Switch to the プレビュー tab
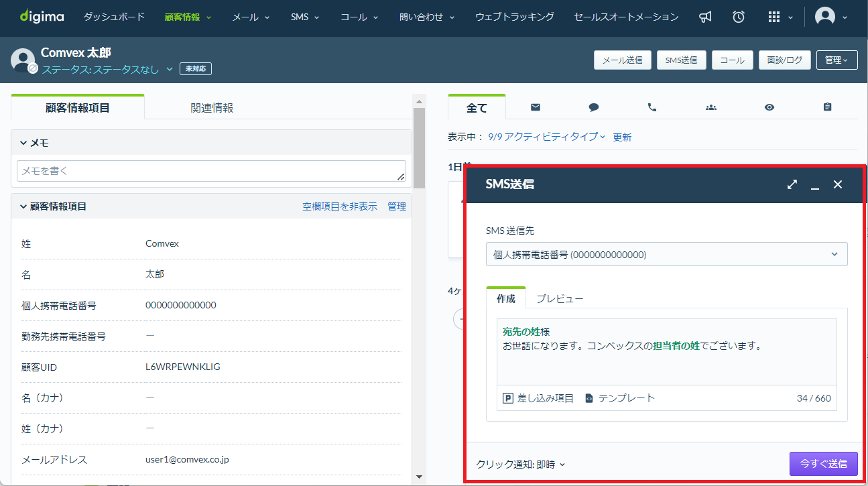The image size is (868, 486). pos(560,298)
